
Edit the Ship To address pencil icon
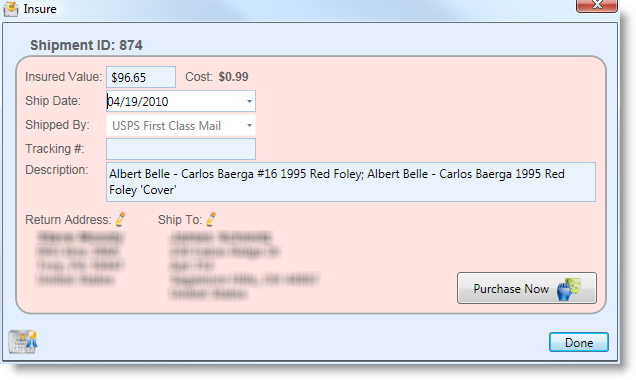pyautogui.click(x=211, y=219)
